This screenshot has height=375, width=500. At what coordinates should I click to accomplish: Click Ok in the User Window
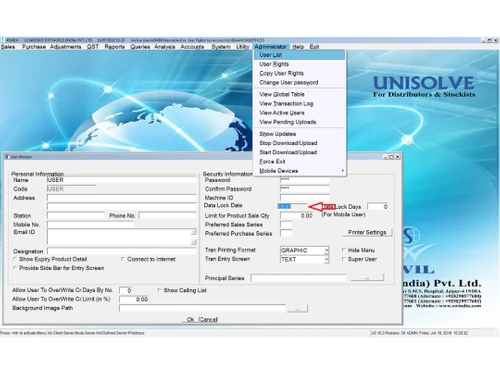pyautogui.click(x=190, y=319)
